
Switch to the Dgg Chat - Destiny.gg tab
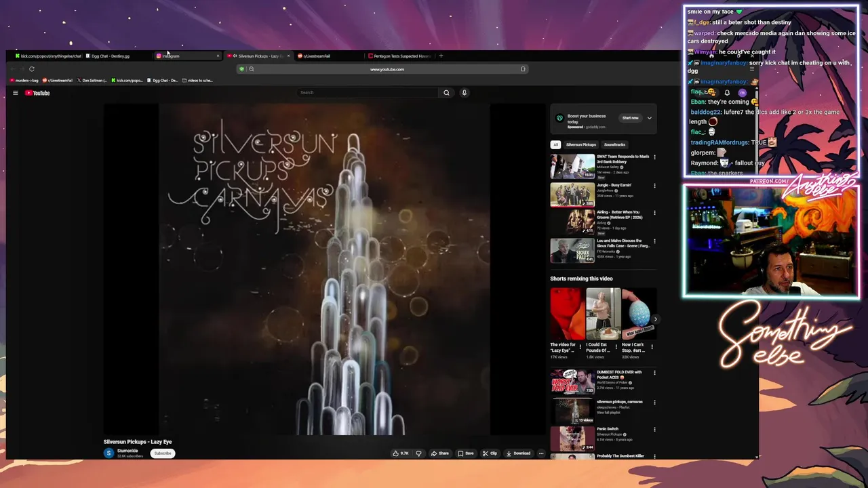[116, 56]
